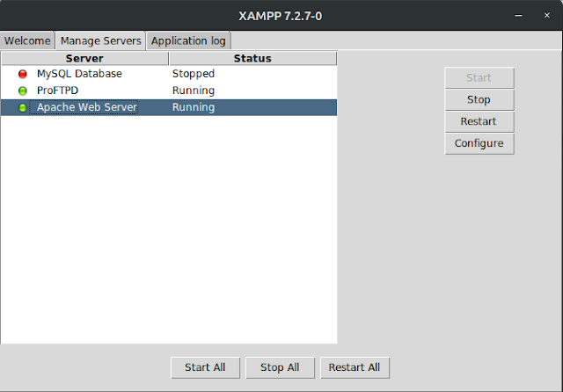The height and width of the screenshot is (392, 563).
Task: Click the Status column header
Action: pos(252,58)
